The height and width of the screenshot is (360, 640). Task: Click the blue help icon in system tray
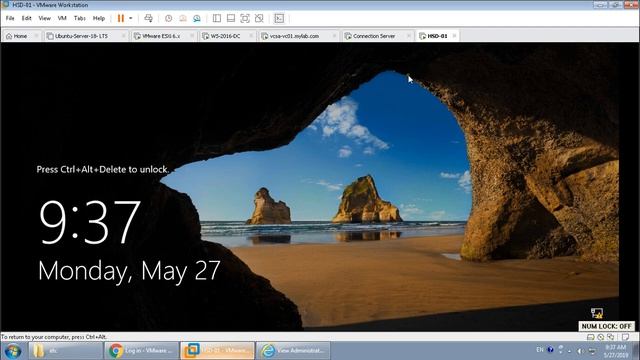[x=550, y=350]
